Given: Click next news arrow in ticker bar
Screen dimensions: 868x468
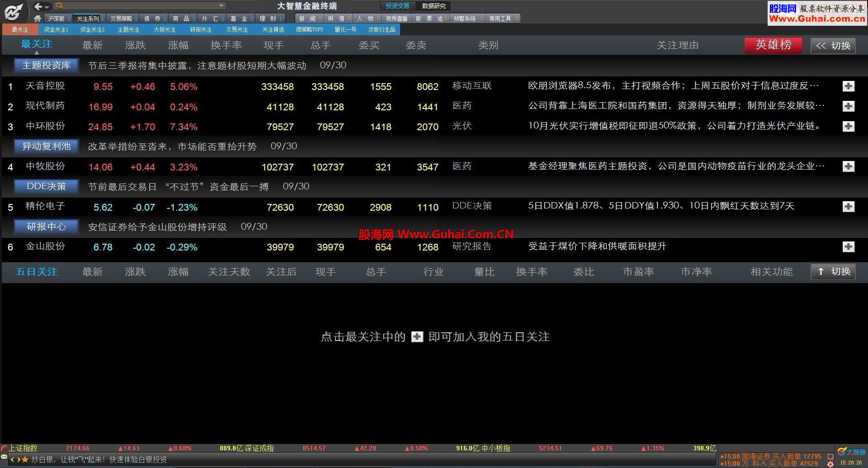Looking at the screenshot, I should pos(18,459).
